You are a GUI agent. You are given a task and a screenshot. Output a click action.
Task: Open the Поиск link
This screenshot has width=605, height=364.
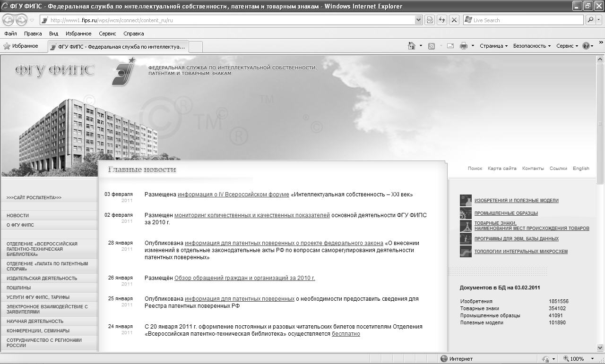(x=475, y=169)
